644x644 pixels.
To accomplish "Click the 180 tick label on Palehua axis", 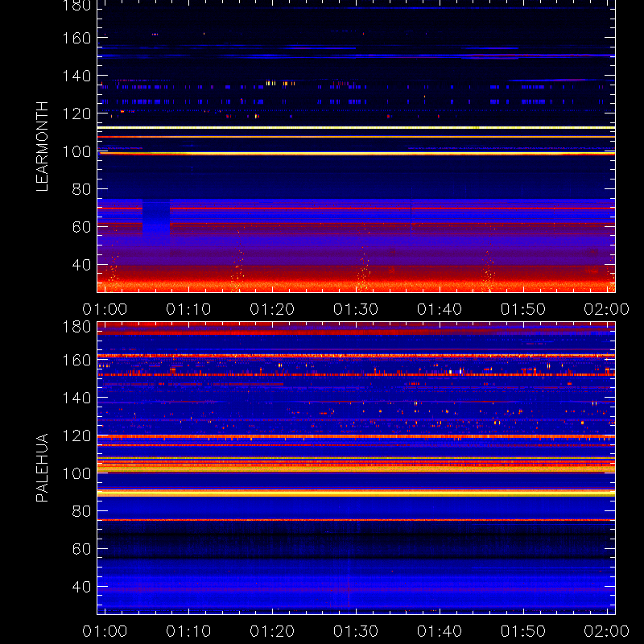I will [76, 327].
